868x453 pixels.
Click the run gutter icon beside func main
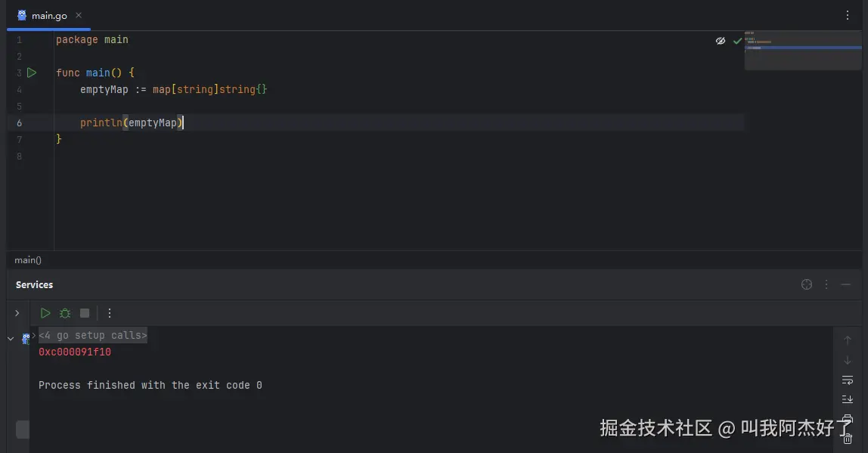[32, 73]
